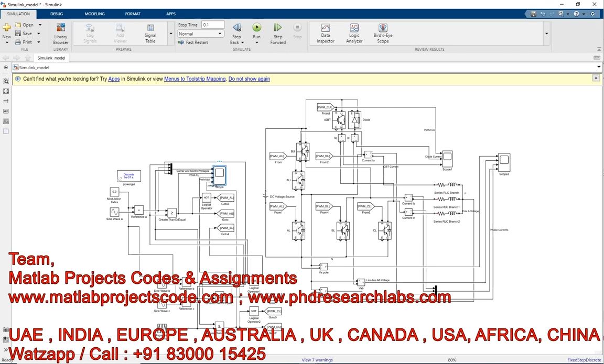Expand the Run button dropdown arrow
Image resolution: width=604 pixels, height=364 pixels.
256,42
